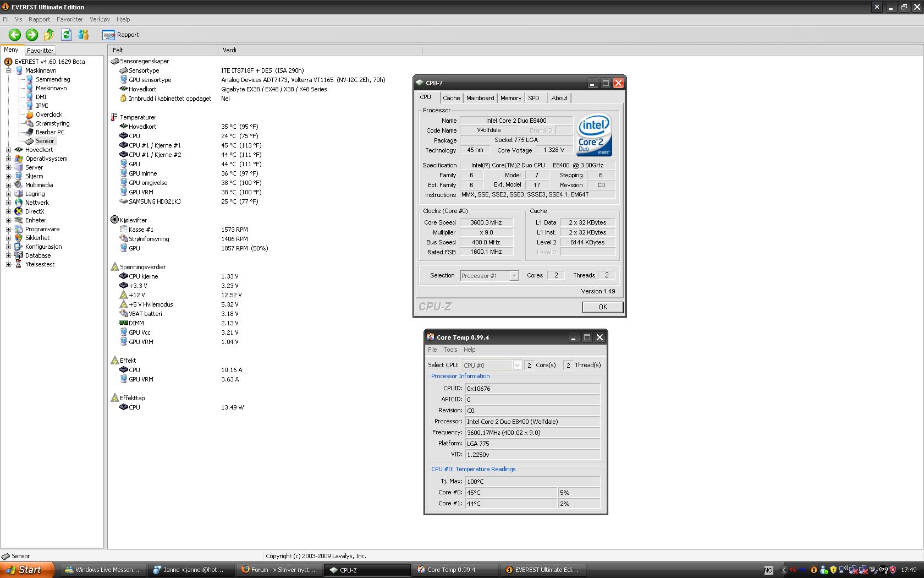Open the Help menu in Core Temp

click(x=469, y=350)
